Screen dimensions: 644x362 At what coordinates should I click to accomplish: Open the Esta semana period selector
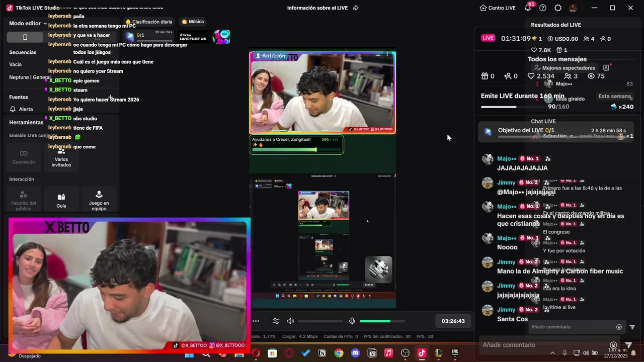pos(615,96)
